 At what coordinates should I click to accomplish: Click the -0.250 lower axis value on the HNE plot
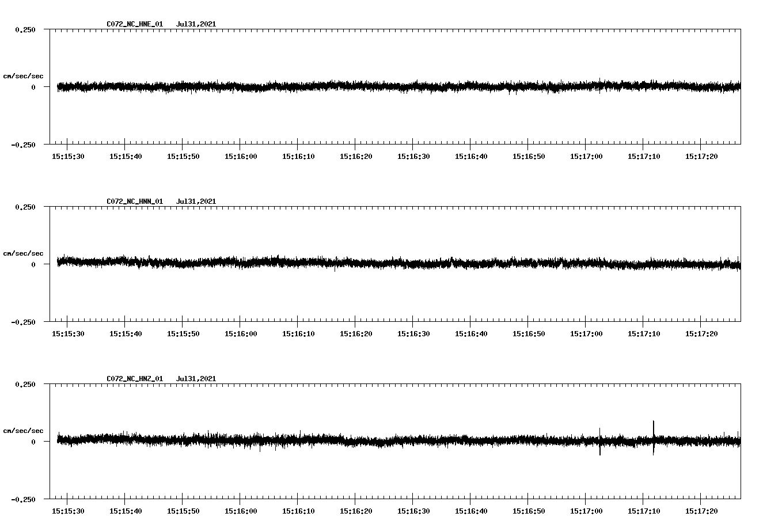coord(24,145)
